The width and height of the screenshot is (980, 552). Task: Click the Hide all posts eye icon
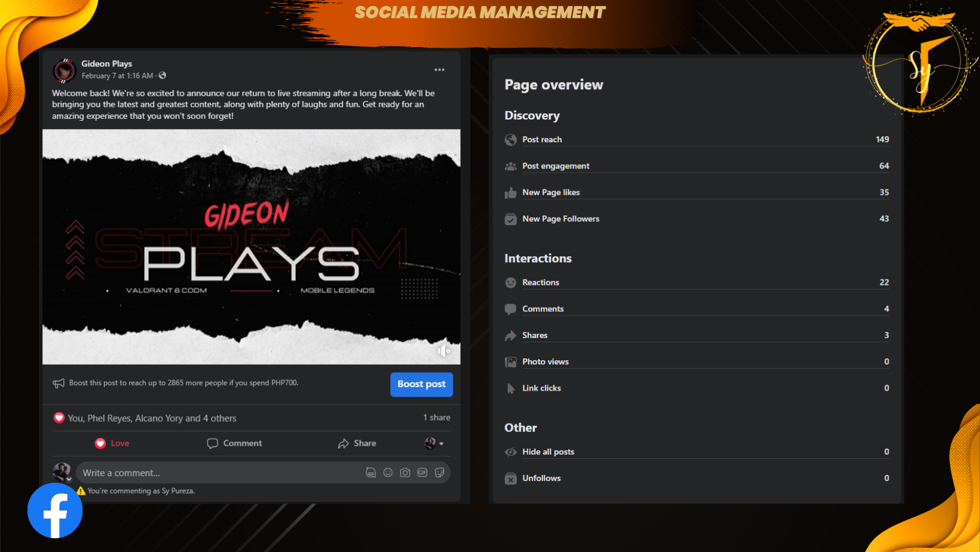(511, 452)
